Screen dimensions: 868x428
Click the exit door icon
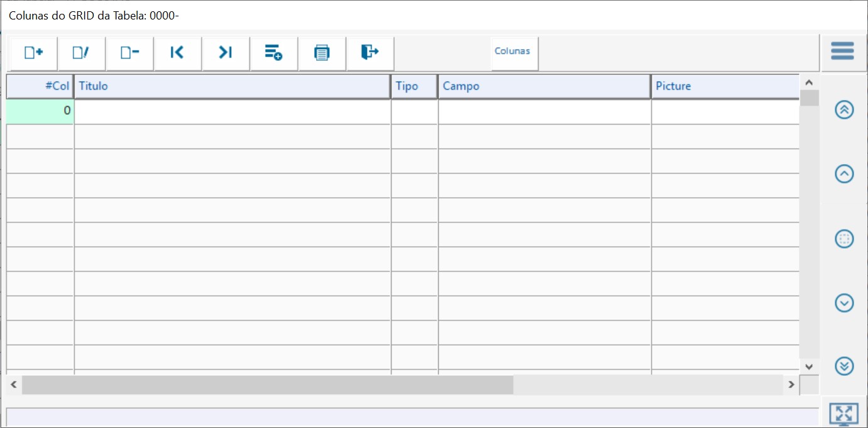(370, 53)
